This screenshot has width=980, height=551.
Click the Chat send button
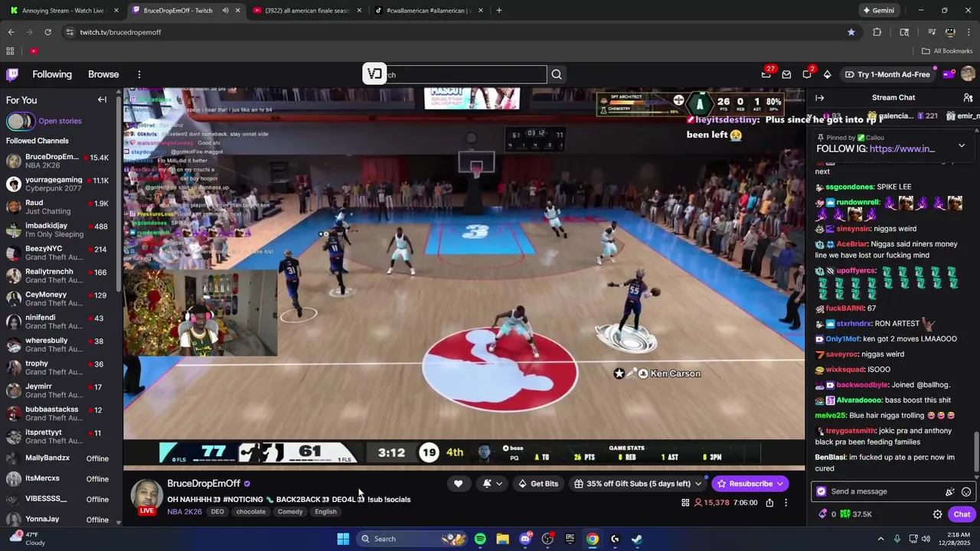click(962, 514)
